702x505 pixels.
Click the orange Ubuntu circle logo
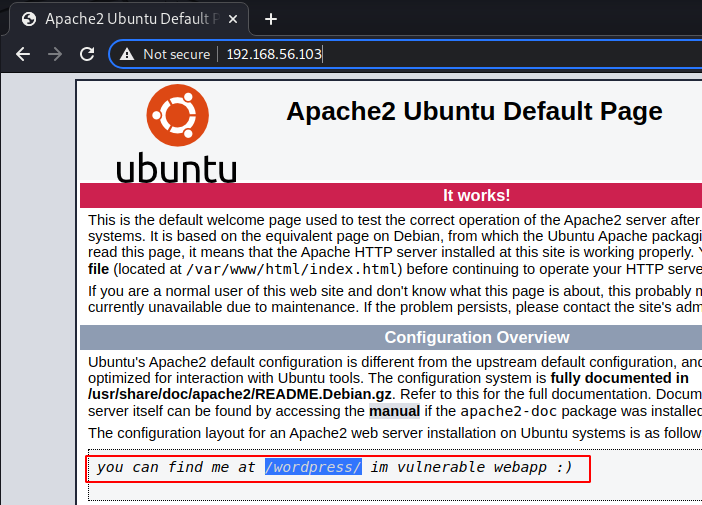[x=176, y=115]
